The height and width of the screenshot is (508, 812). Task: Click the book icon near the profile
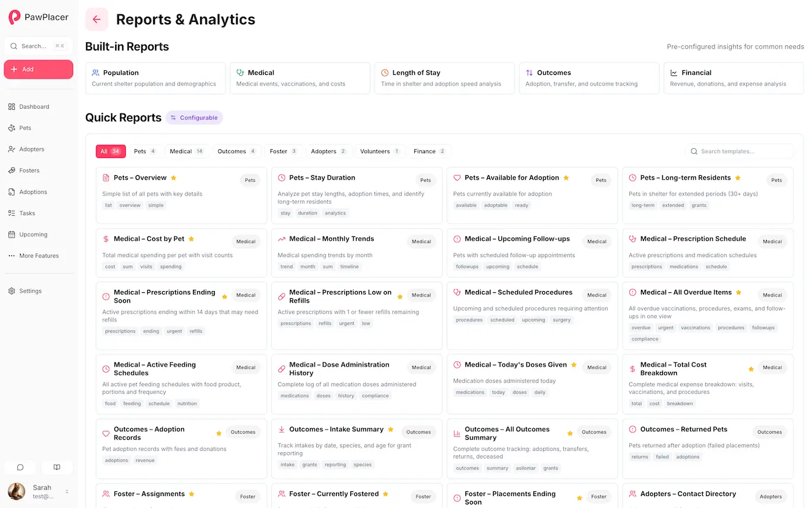click(56, 468)
